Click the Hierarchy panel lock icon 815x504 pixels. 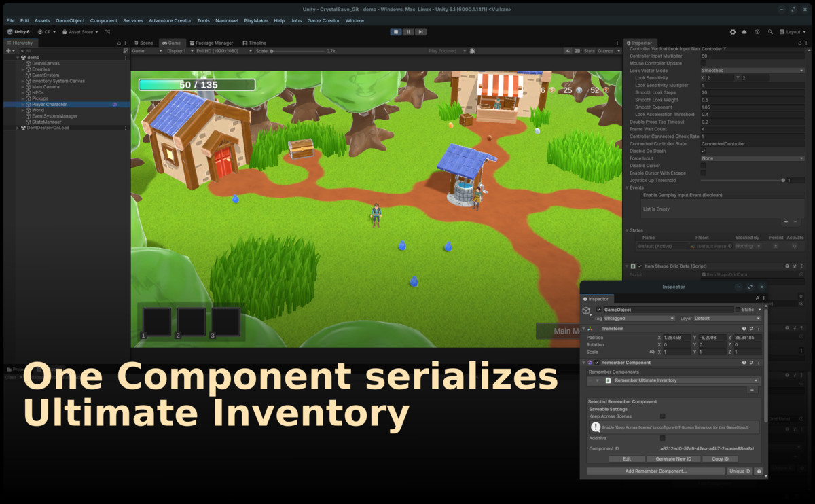(120, 43)
